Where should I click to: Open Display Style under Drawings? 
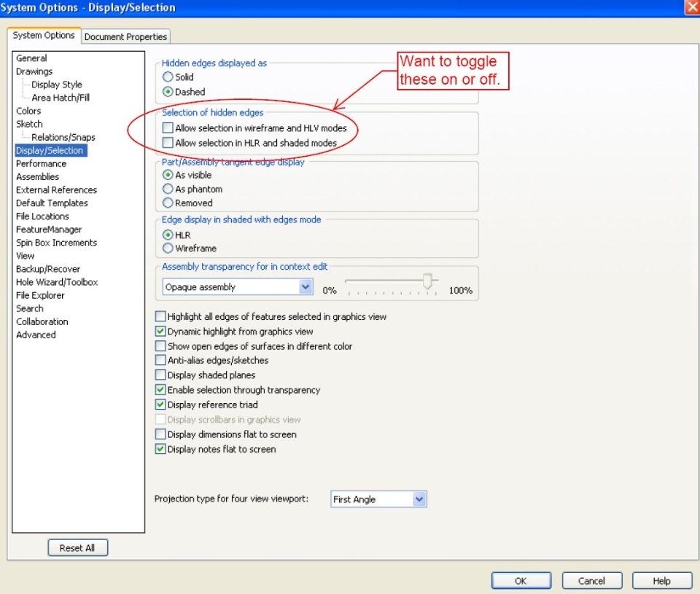click(57, 85)
